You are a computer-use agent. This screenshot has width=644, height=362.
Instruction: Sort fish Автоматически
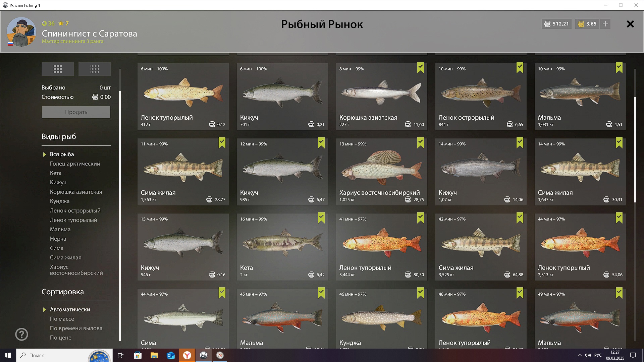click(x=70, y=309)
